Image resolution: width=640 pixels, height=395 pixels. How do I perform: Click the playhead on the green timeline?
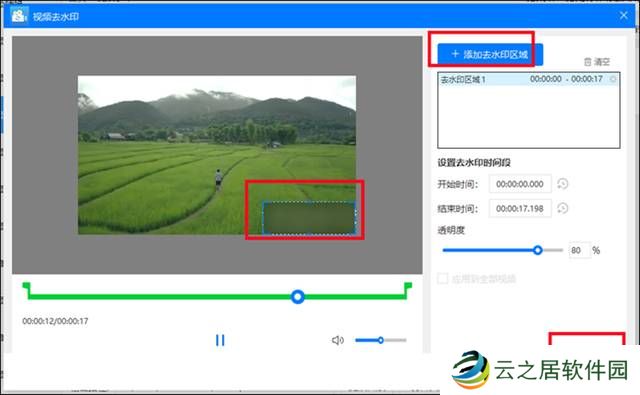click(x=298, y=296)
